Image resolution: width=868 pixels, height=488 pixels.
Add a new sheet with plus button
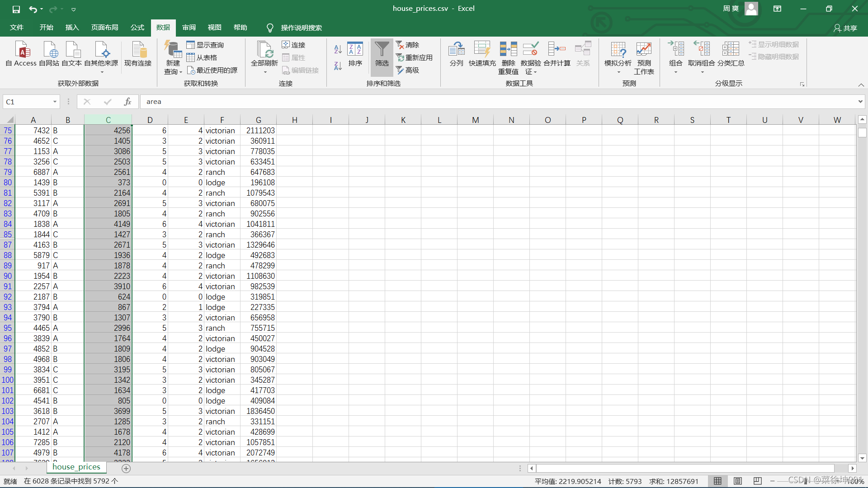coord(126,469)
